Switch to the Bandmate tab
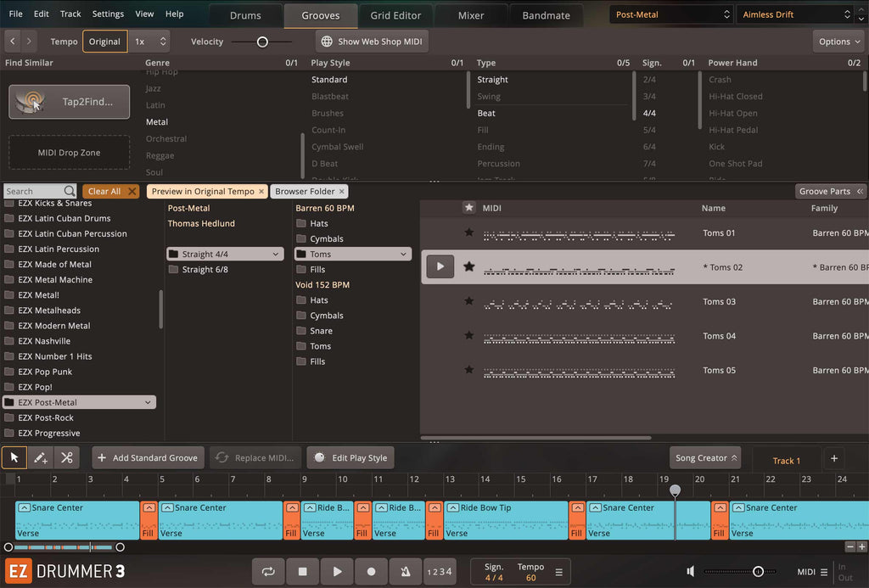869x588 pixels. (546, 15)
